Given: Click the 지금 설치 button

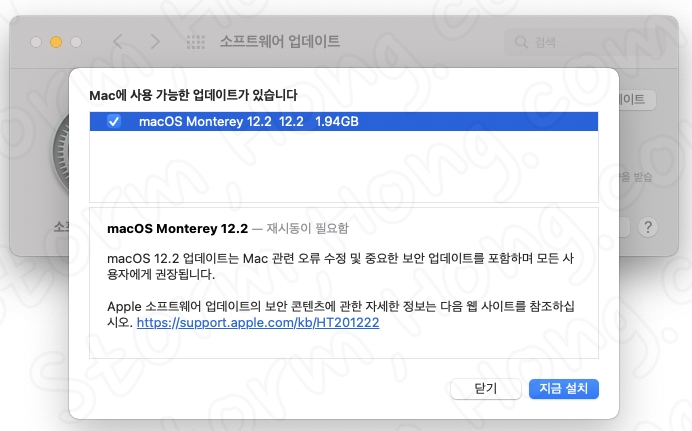Looking at the screenshot, I should [564, 389].
